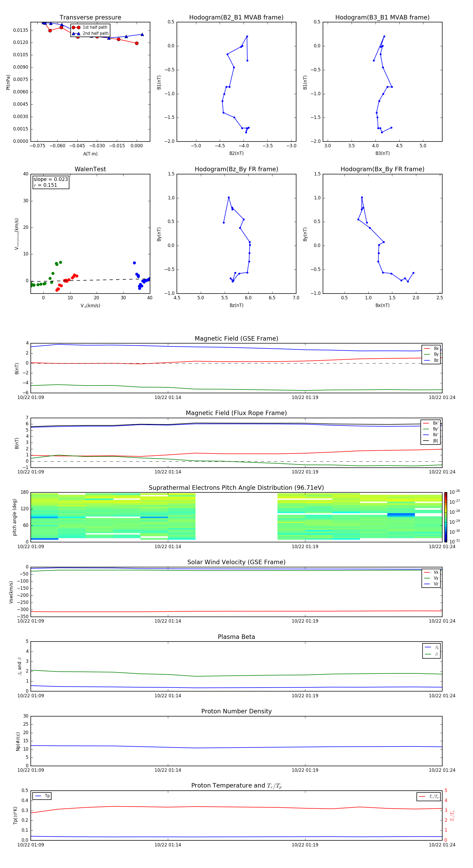Viewport: 473px width, 868px height.
Task: Click the Vy legend entry
Action: coord(431,578)
